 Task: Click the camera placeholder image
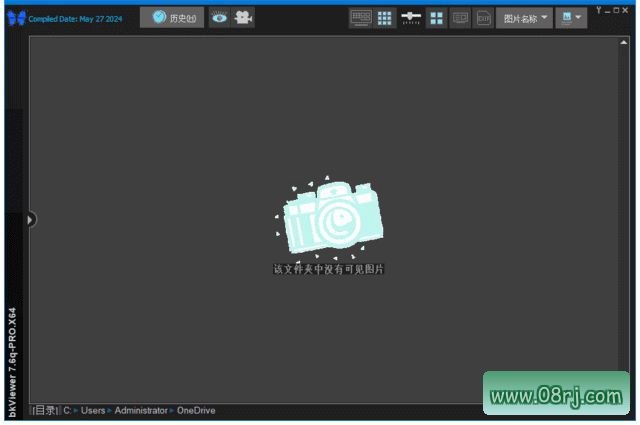click(x=330, y=219)
